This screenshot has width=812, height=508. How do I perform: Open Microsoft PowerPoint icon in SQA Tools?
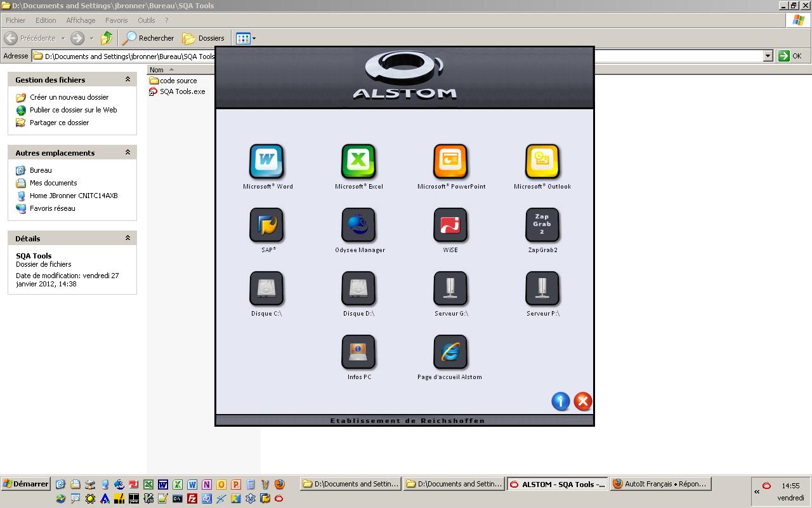click(x=450, y=161)
